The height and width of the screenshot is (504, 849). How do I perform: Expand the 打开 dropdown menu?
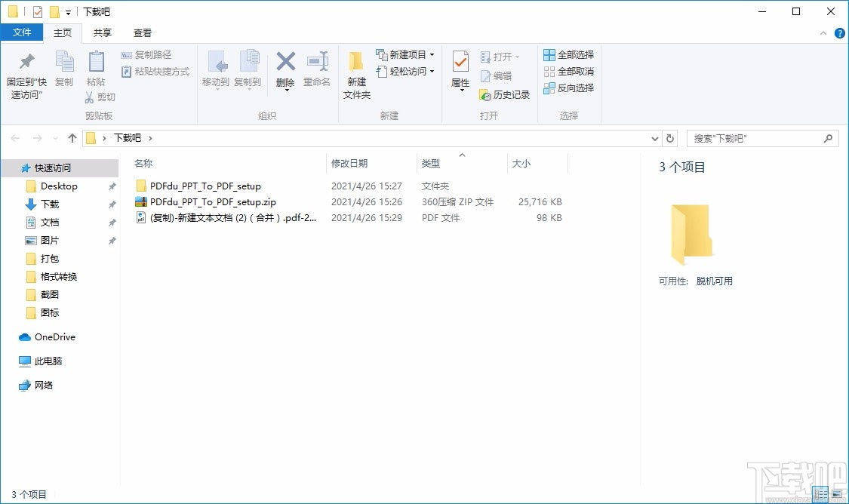(x=516, y=56)
